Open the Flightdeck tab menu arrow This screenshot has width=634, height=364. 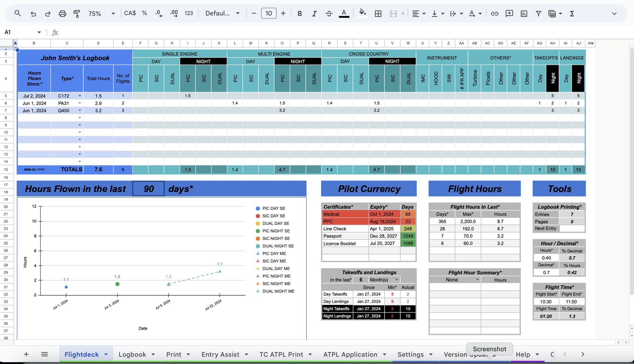(x=106, y=354)
